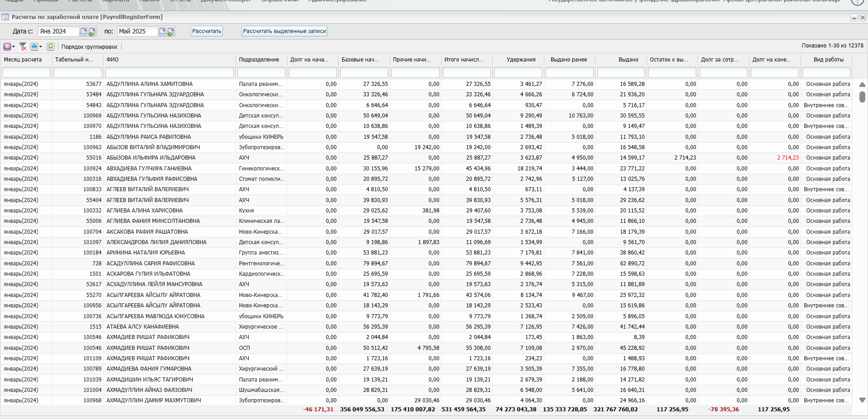868x419 pixels.
Task: Click the print icon in toolbar
Action: click(x=34, y=47)
